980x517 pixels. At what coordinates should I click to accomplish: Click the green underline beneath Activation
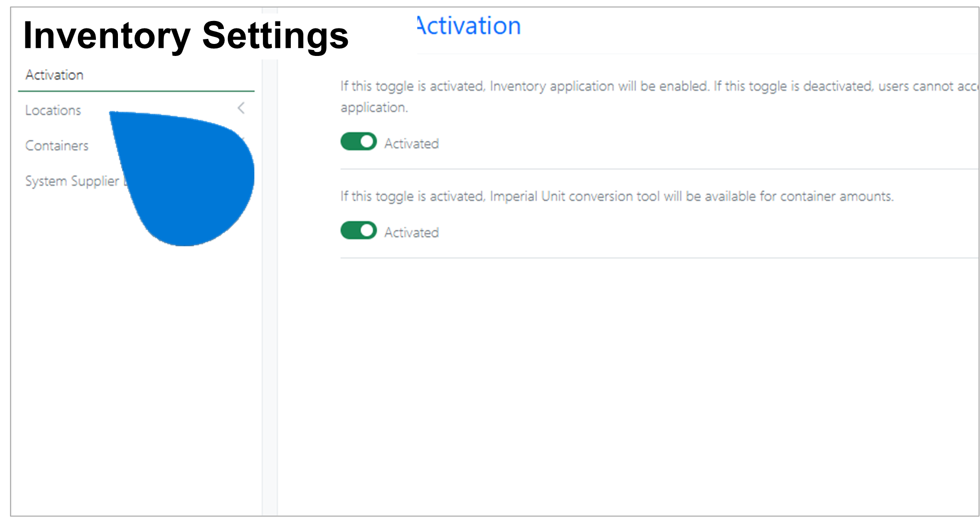coord(136,91)
